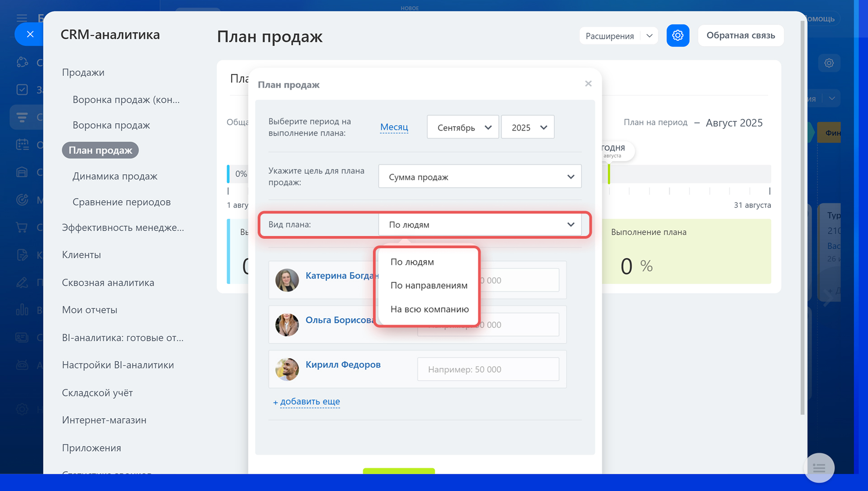The image size is (868, 491).
Task: Open settings gear next to Расширения
Action: (x=678, y=35)
